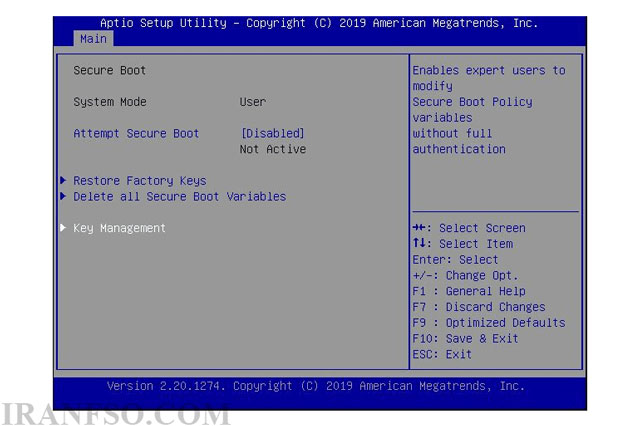Click the Enter: Select hint

(x=455, y=260)
